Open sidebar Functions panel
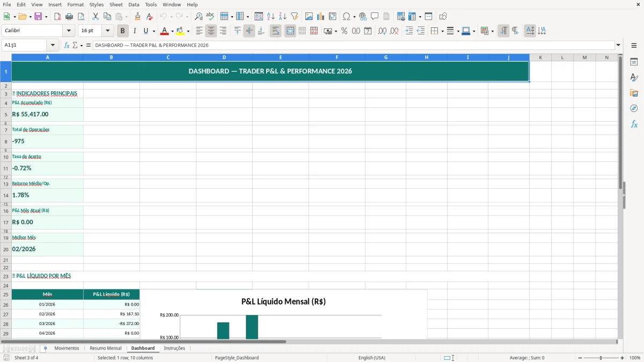Screen dimensions: 644x362 click(634, 124)
